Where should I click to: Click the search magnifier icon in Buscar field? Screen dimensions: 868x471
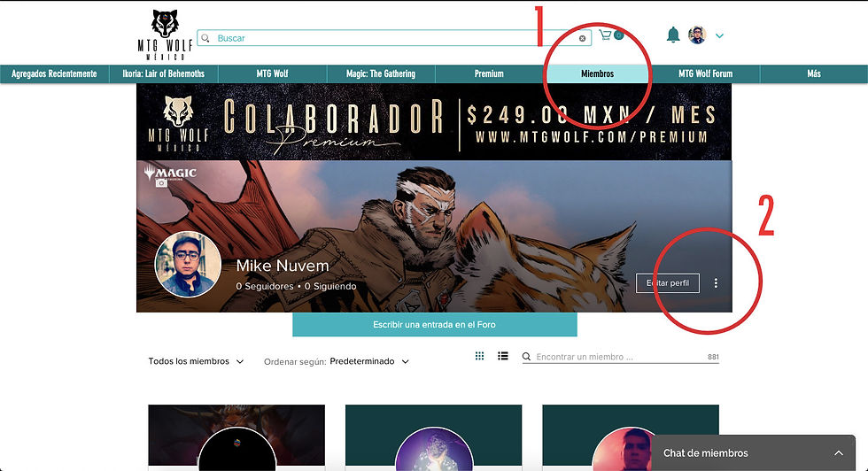[x=205, y=38]
